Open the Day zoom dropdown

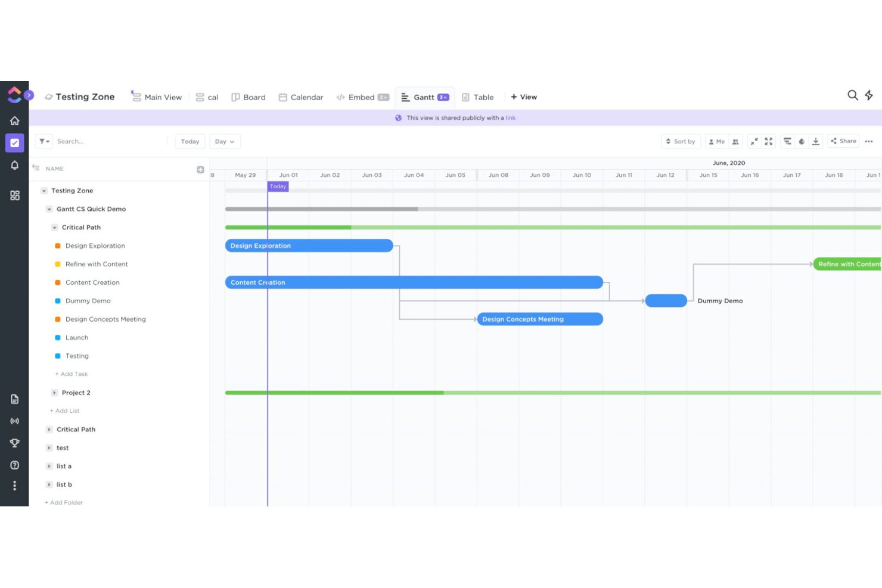(x=225, y=142)
